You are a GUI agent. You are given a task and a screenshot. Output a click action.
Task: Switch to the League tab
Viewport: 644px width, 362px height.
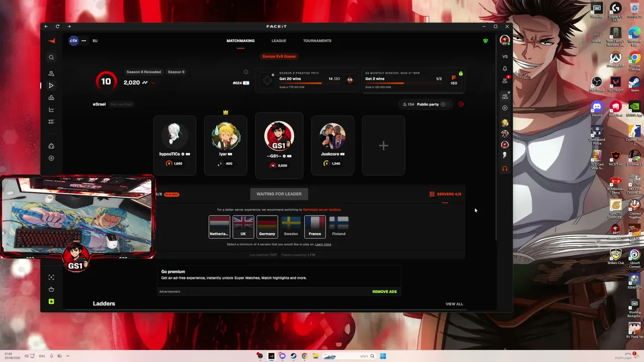(279, 41)
